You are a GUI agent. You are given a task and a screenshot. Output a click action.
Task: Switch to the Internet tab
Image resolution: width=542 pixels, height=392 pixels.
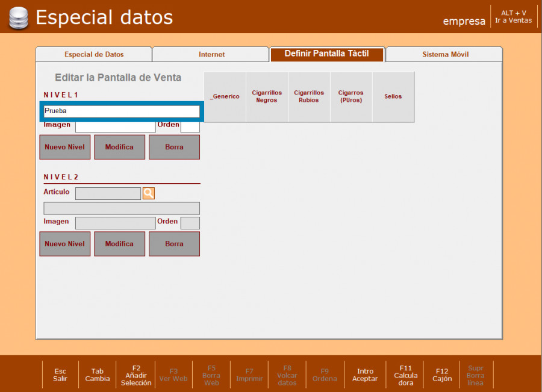(x=211, y=54)
